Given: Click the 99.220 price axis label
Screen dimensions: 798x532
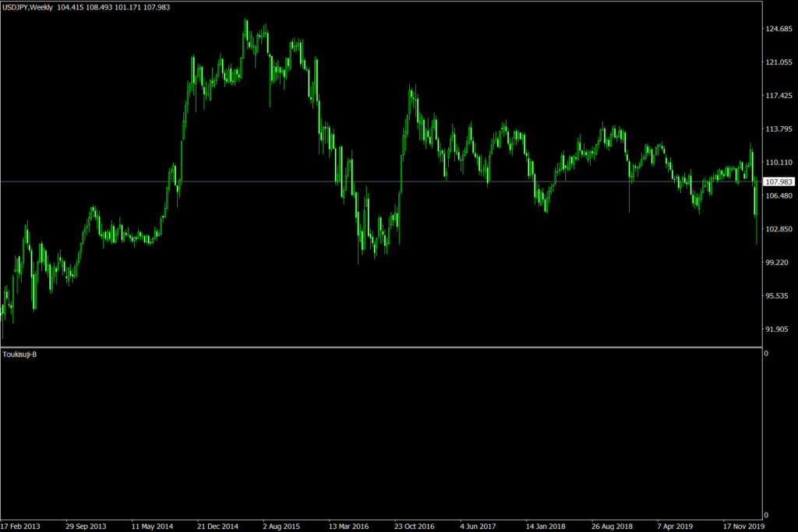Looking at the screenshot, I should point(779,263).
